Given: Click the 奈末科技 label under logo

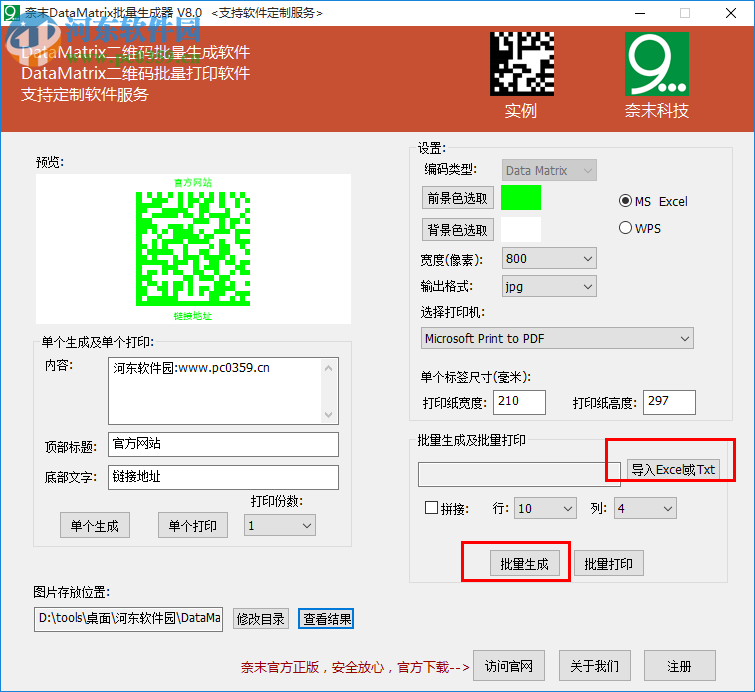Looking at the screenshot, I should (657, 111).
